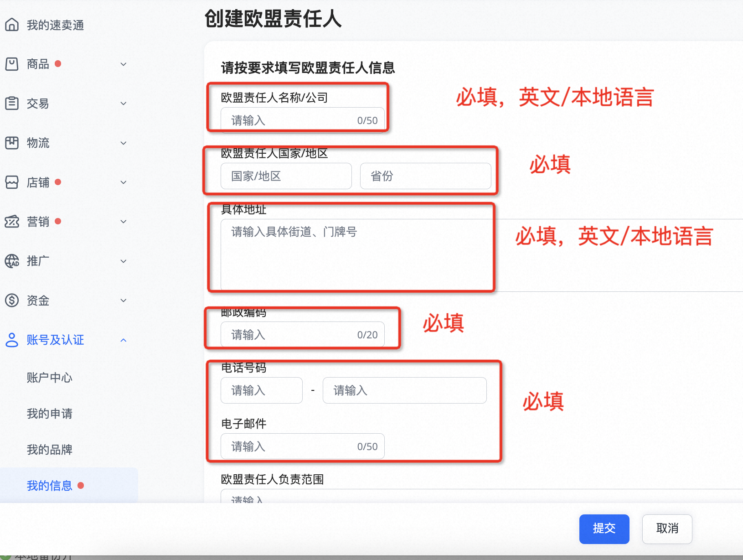Click the 推广 globe AD icon

click(12, 261)
